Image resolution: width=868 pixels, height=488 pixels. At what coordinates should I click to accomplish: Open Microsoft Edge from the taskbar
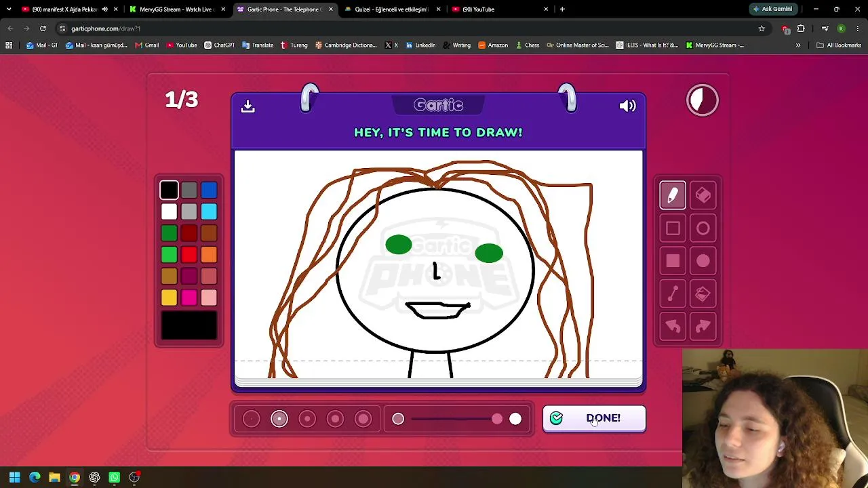(35, 477)
